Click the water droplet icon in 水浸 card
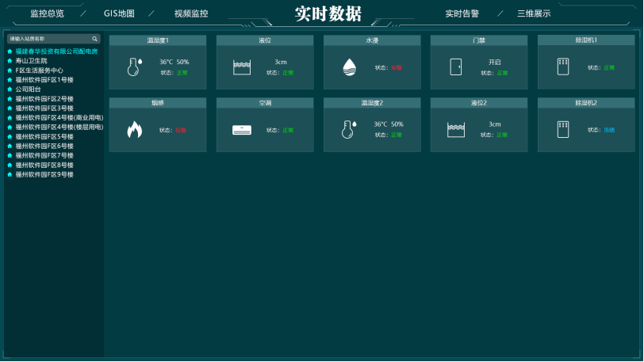Image resolution: width=644 pixels, height=362 pixels. coord(349,67)
